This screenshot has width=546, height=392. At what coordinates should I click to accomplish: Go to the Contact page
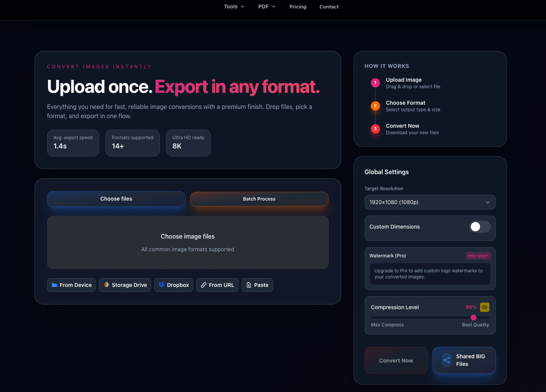click(329, 7)
